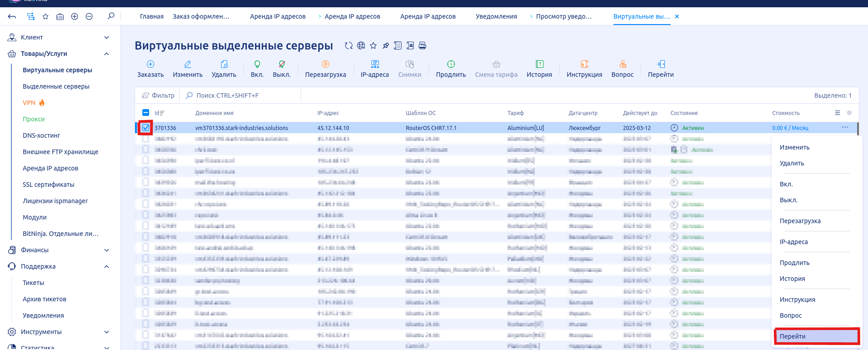Click Заказать in the toolbar

pyautogui.click(x=151, y=69)
